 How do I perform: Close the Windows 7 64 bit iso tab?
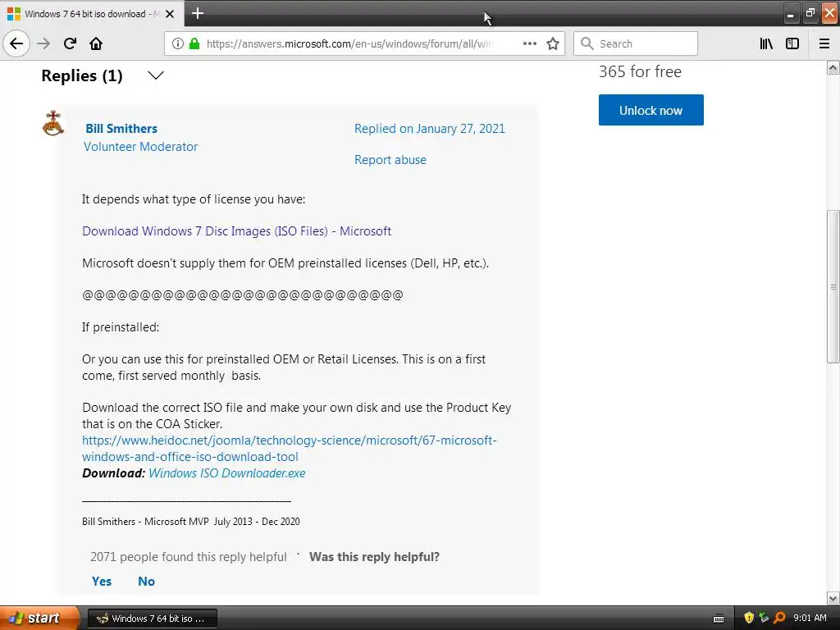[170, 14]
